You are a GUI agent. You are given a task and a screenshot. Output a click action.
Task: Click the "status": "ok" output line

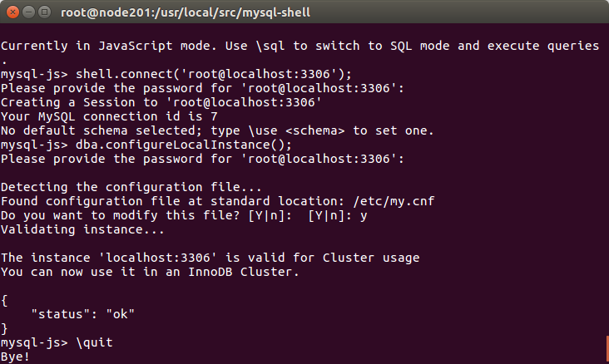(x=82, y=314)
